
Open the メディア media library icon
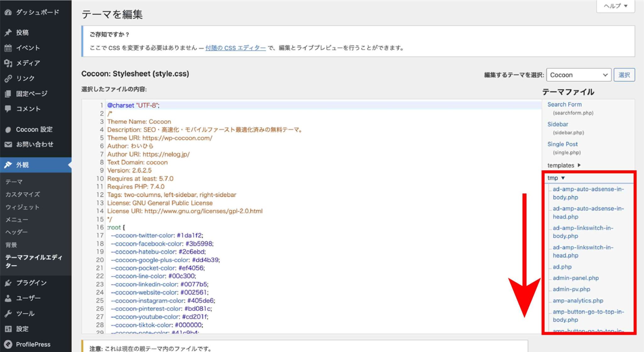(x=9, y=63)
